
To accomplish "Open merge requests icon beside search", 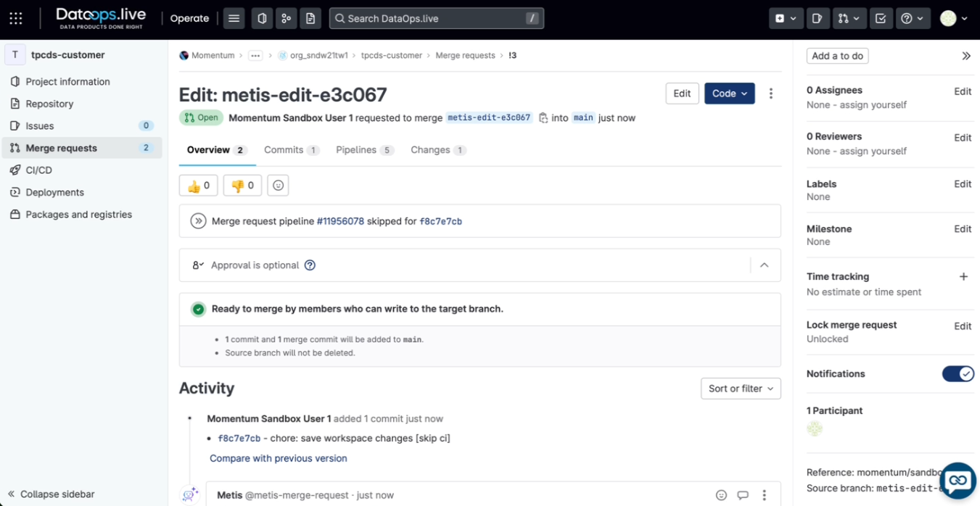I will (286, 18).
